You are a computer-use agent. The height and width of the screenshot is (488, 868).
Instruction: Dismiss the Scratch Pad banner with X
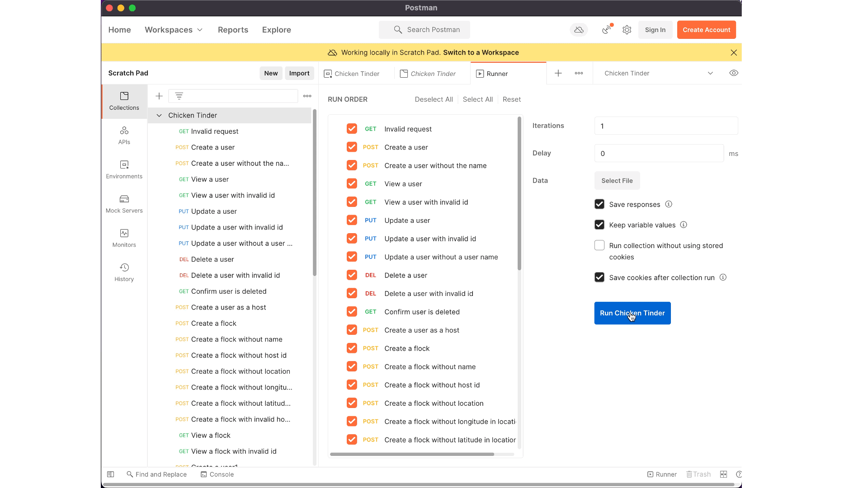(734, 52)
